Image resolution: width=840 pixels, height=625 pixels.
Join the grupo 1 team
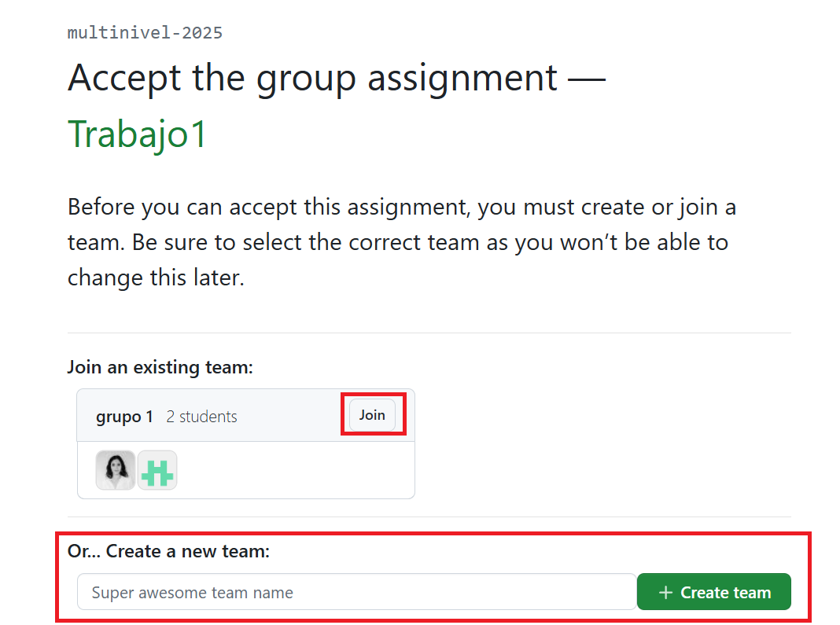click(372, 415)
